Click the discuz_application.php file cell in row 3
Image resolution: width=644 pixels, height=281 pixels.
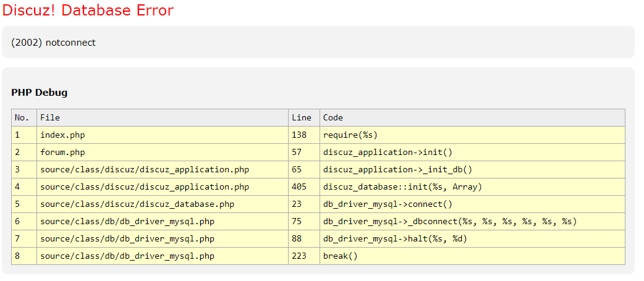pos(163,169)
